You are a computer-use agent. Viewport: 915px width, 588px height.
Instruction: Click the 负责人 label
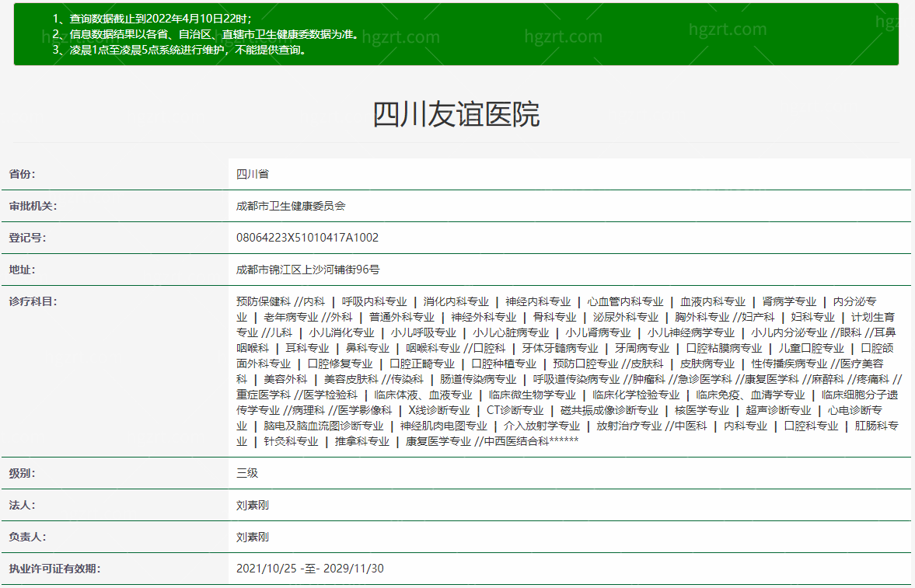point(27,537)
